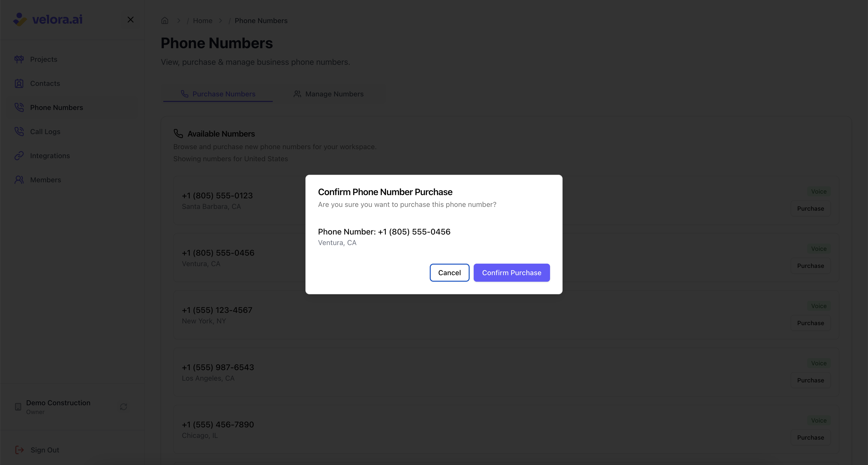
Task: Click the home breadcrumb icon
Action: pos(165,21)
